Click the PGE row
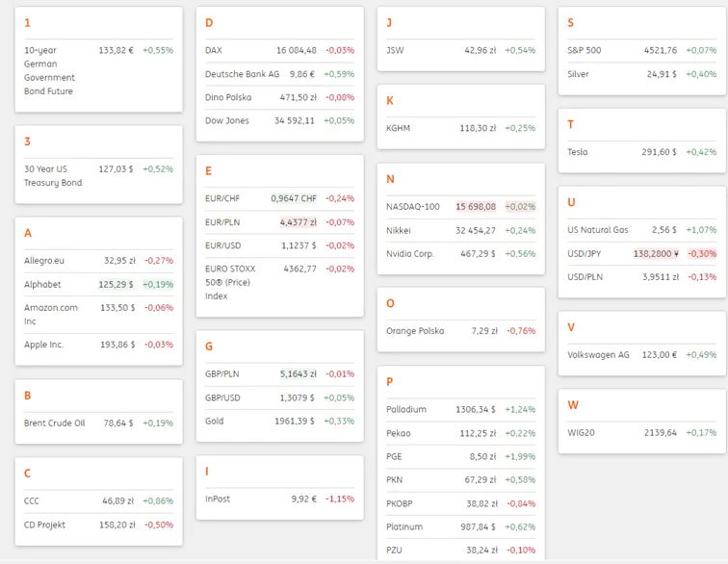 460,456
